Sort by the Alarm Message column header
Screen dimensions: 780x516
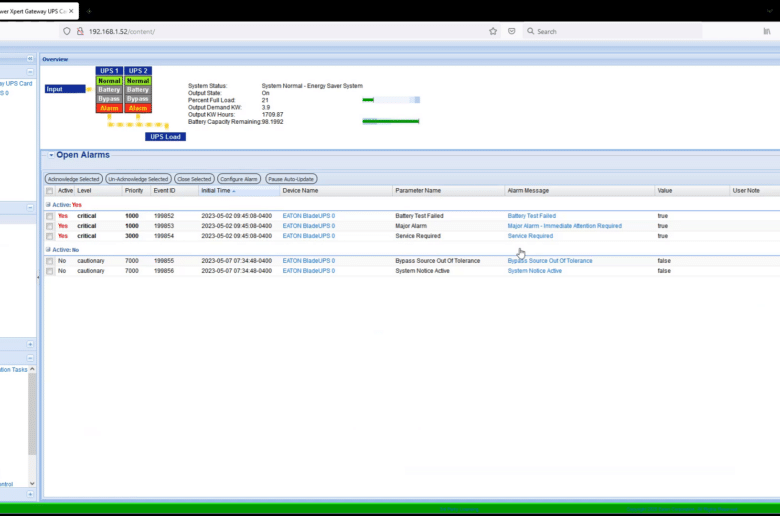pos(580,191)
